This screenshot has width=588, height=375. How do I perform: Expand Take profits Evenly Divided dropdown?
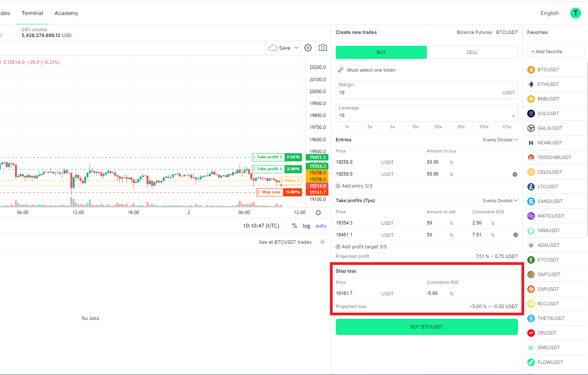point(500,201)
